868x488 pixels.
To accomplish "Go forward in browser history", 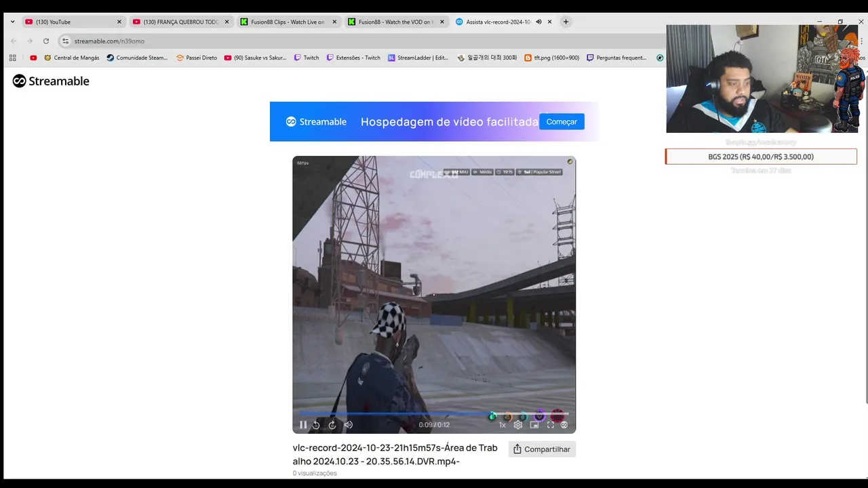I will (29, 41).
